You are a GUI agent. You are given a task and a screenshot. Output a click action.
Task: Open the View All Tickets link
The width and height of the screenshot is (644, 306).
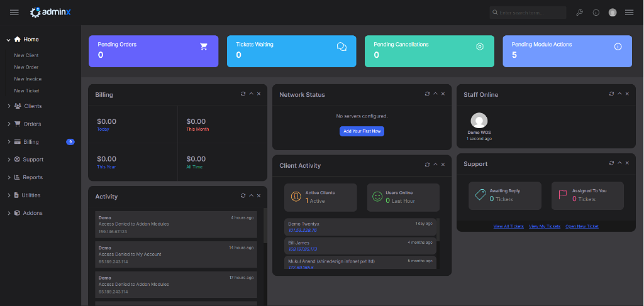(508, 226)
